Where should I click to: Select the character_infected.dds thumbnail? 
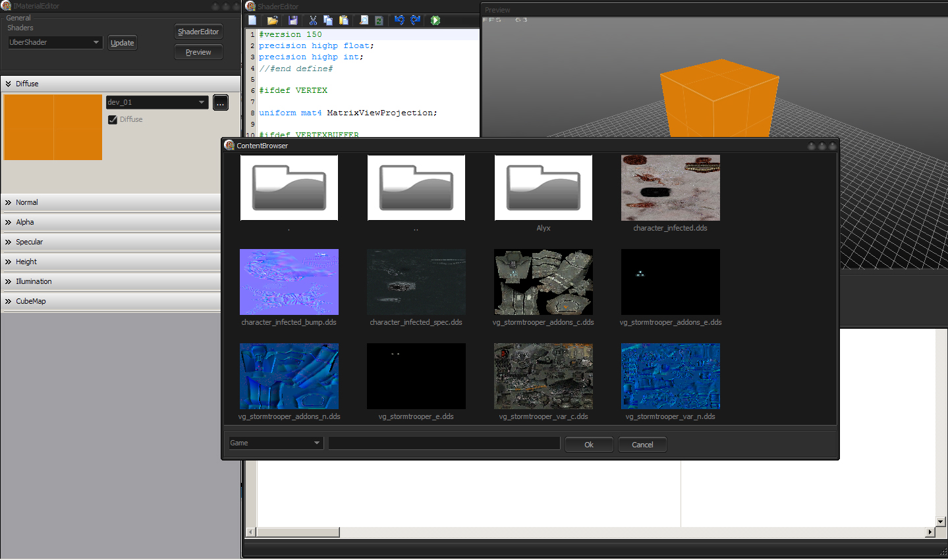pos(671,188)
